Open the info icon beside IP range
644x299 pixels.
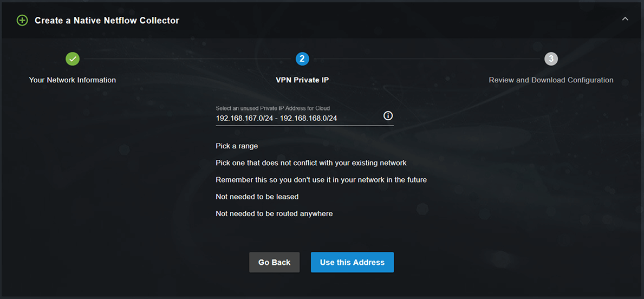pos(388,115)
